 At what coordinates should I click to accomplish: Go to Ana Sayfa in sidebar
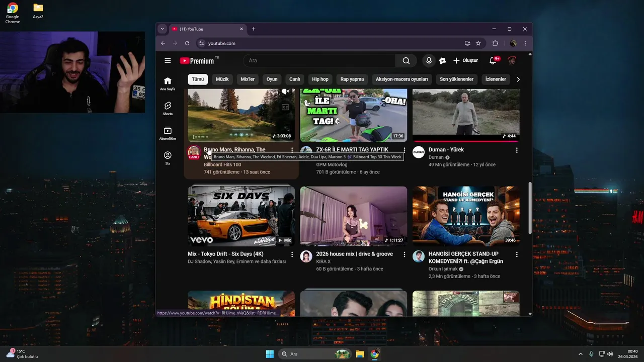168,83
